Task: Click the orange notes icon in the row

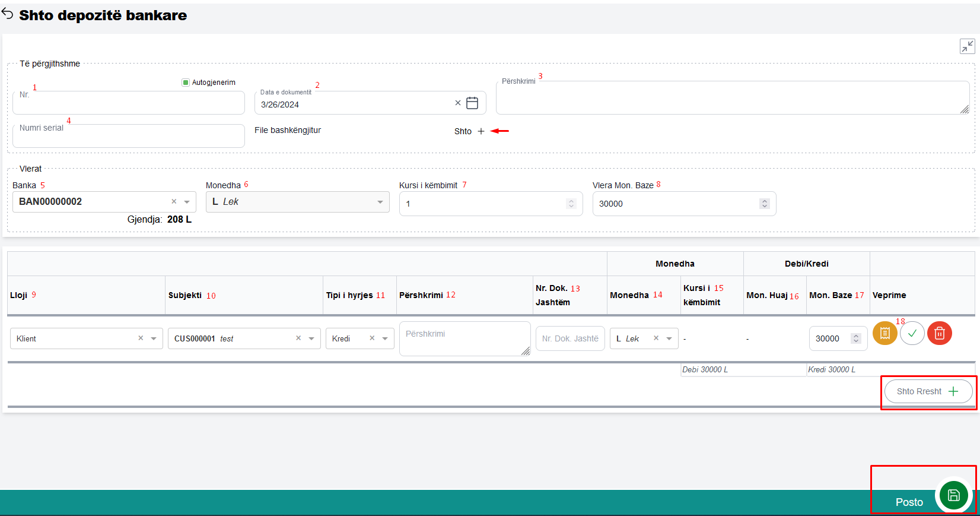Action: point(884,333)
